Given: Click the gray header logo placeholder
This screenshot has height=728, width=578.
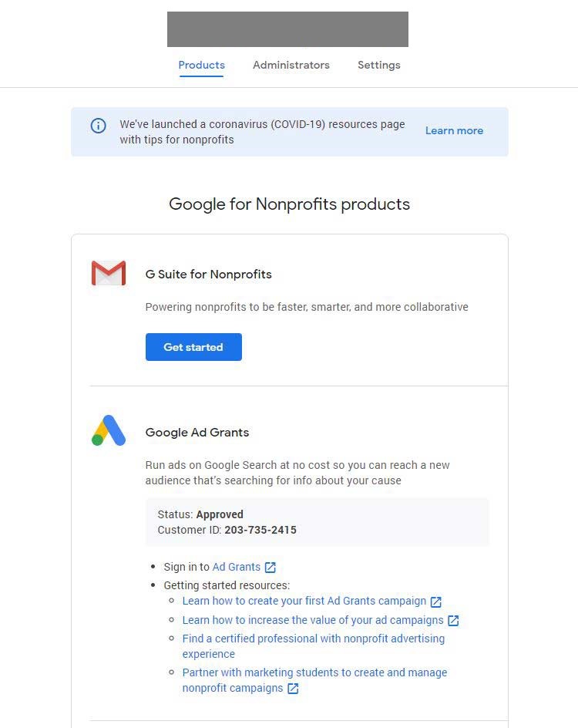Looking at the screenshot, I should pos(287,29).
